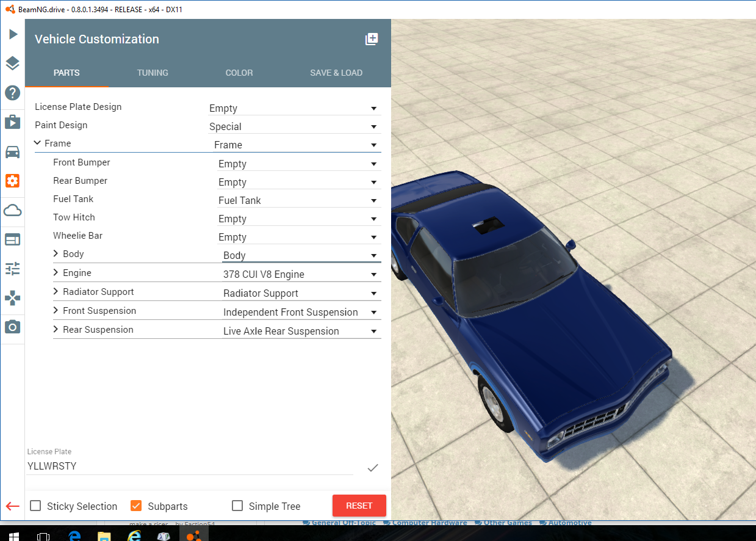Open the License Plate Design dropdown
Image resolution: width=756 pixels, height=541 pixels.
point(295,108)
